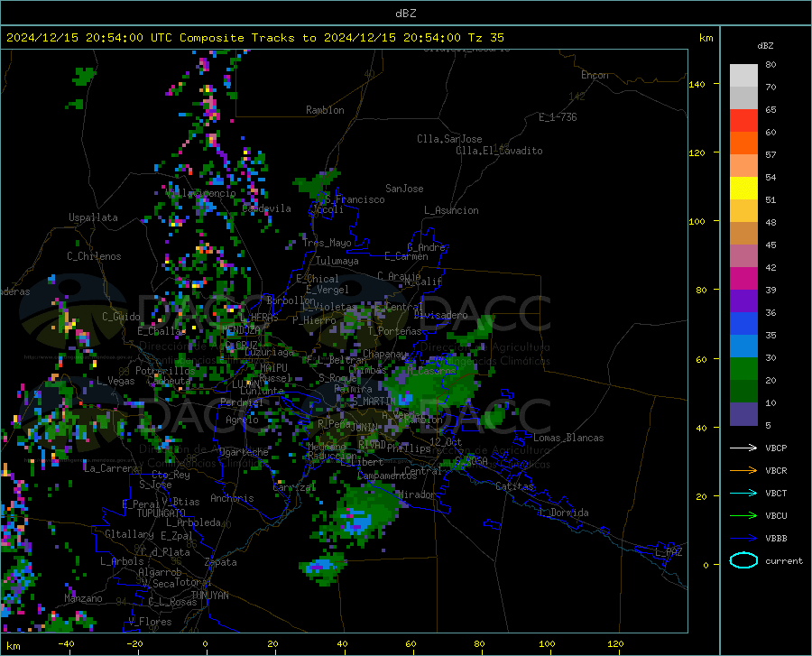Click the V_Flores map label
The width and height of the screenshot is (812, 656).
150,622
